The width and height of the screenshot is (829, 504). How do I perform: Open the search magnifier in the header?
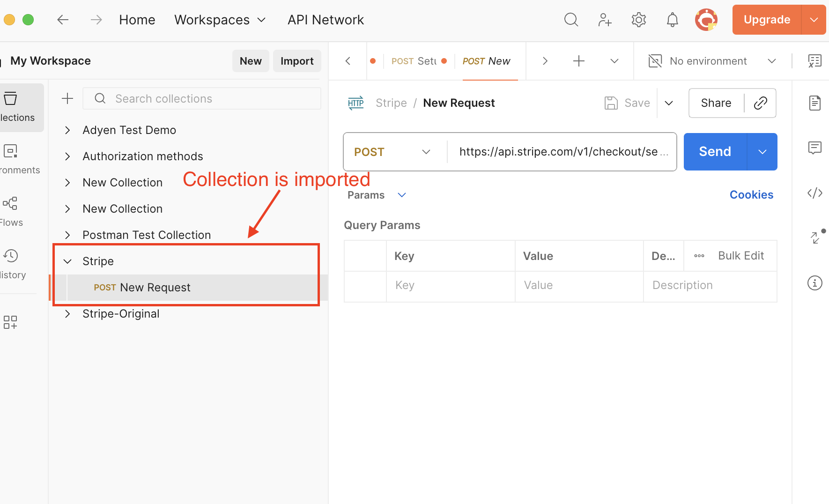[571, 20]
